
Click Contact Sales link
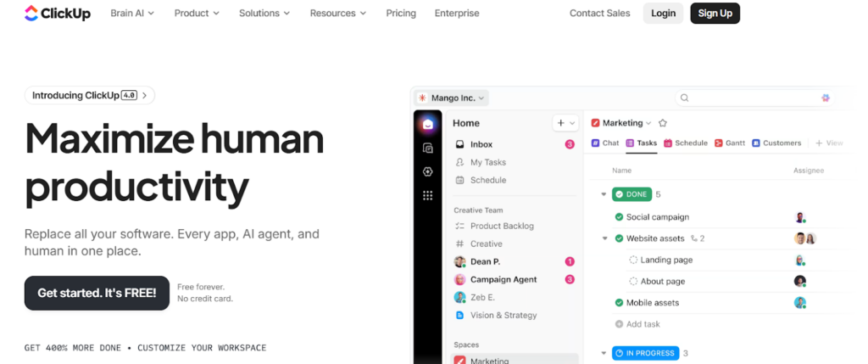coord(599,14)
